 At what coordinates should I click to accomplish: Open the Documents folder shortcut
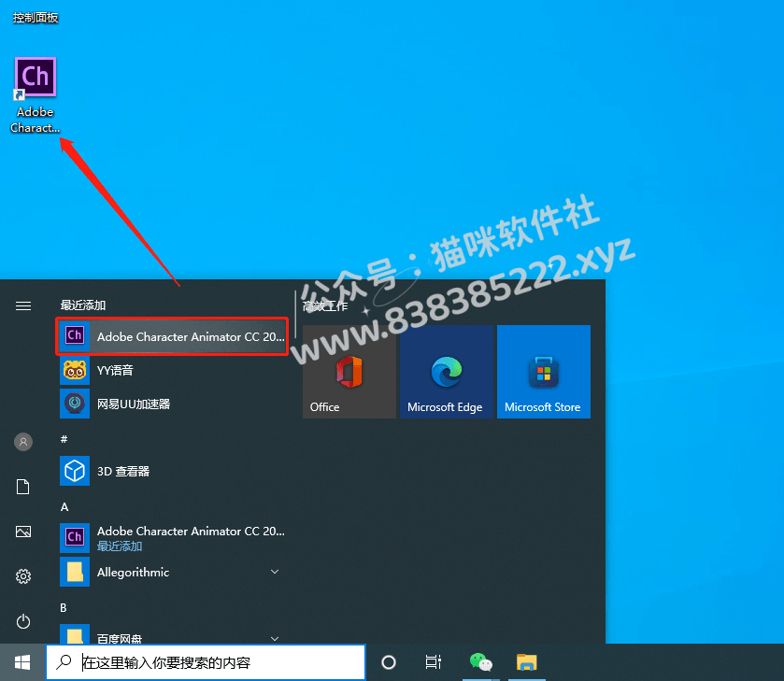coord(23,487)
